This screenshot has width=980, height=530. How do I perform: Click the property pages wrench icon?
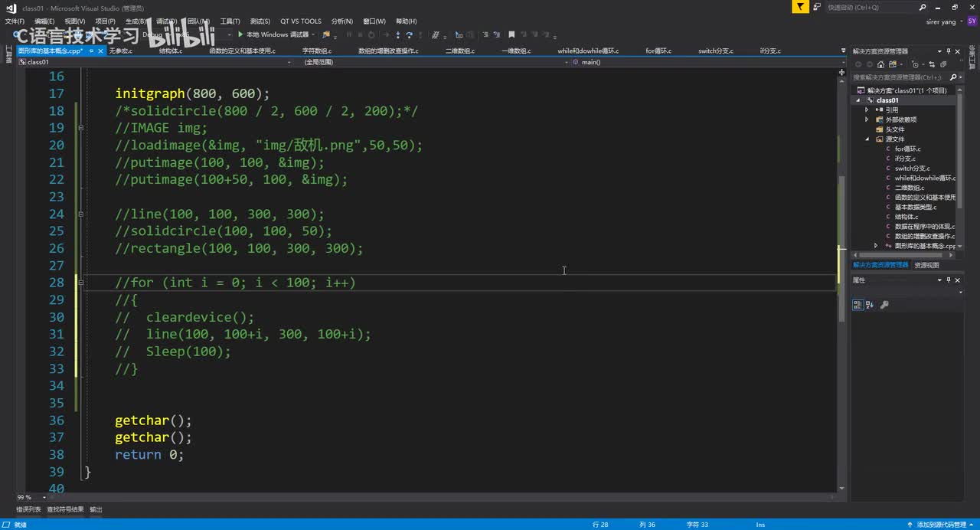coord(884,305)
